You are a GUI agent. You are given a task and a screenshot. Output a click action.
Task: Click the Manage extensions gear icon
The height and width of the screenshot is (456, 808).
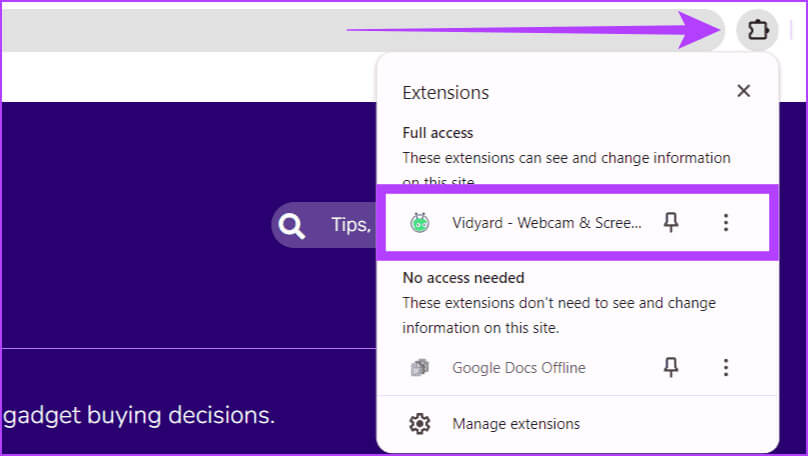click(x=419, y=424)
